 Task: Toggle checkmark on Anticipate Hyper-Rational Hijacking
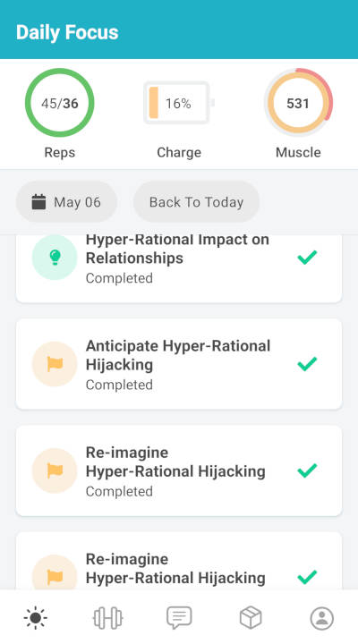coord(307,364)
